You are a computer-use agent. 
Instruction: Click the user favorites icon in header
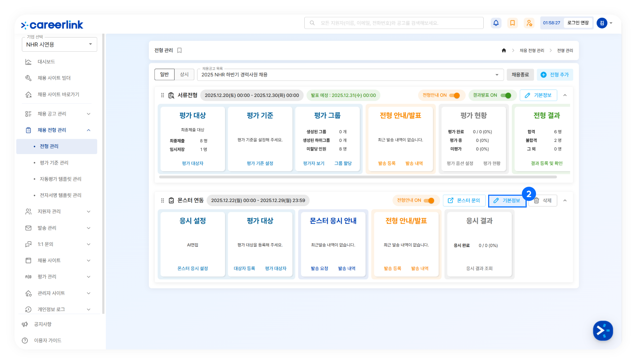point(529,23)
